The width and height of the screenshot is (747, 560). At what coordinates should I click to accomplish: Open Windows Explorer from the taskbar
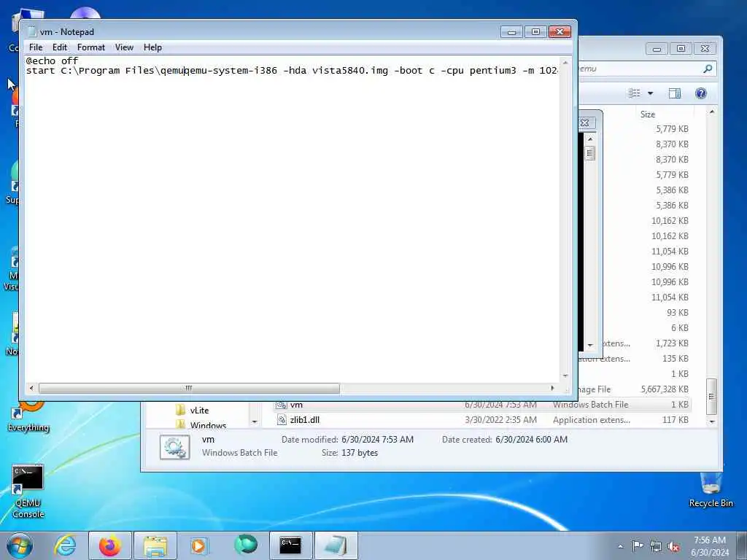(x=155, y=545)
